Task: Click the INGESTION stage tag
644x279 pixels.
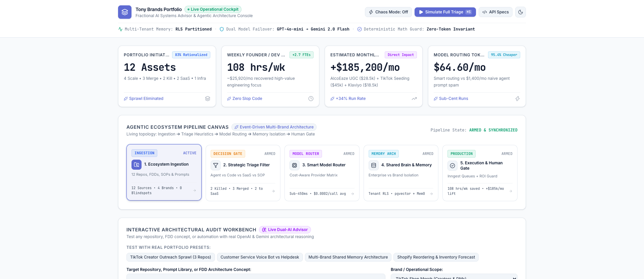Action: coord(145,153)
